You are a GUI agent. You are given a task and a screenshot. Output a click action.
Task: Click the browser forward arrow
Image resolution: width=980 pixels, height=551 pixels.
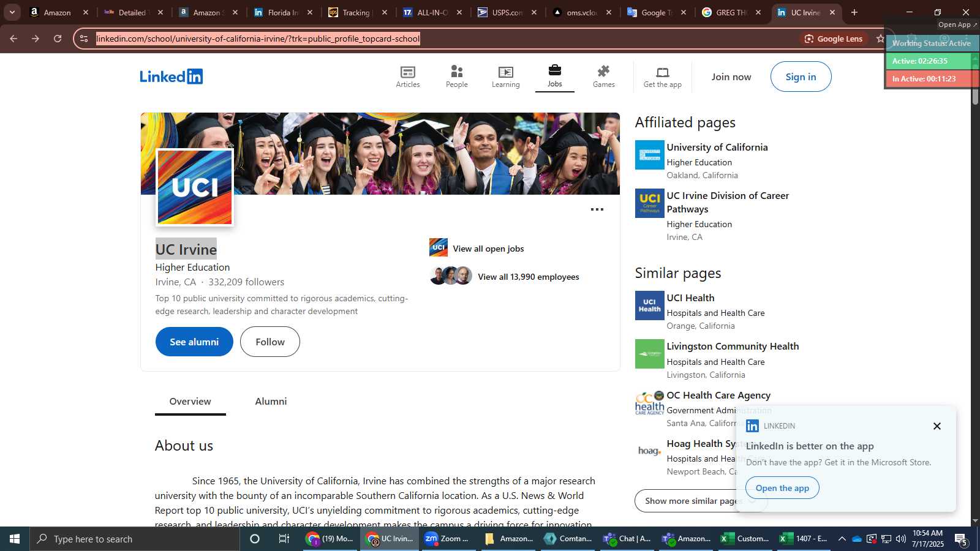36,39
